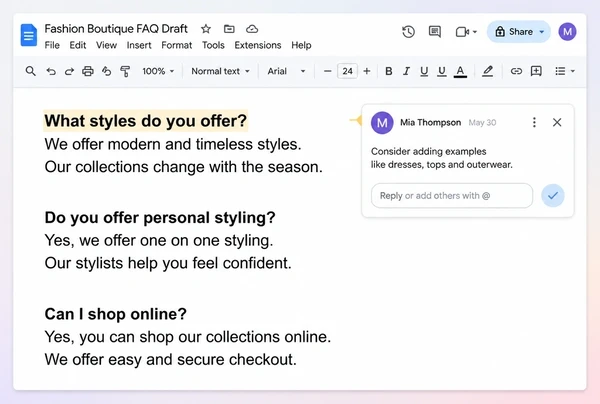Screen dimensions: 600x404
Task: Open the Insert menu
Action: click(x=139, y=45)
